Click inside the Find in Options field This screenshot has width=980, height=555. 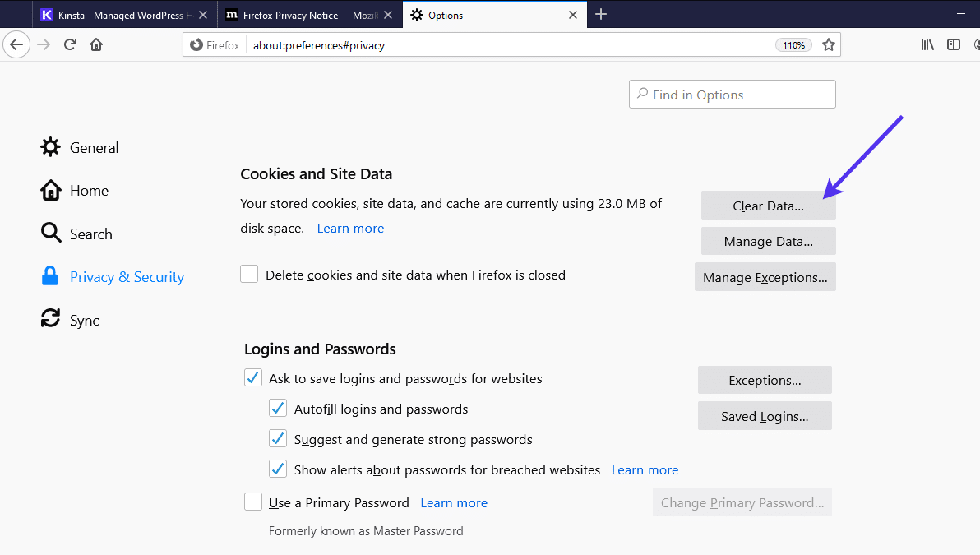click(x=732, y=94)
